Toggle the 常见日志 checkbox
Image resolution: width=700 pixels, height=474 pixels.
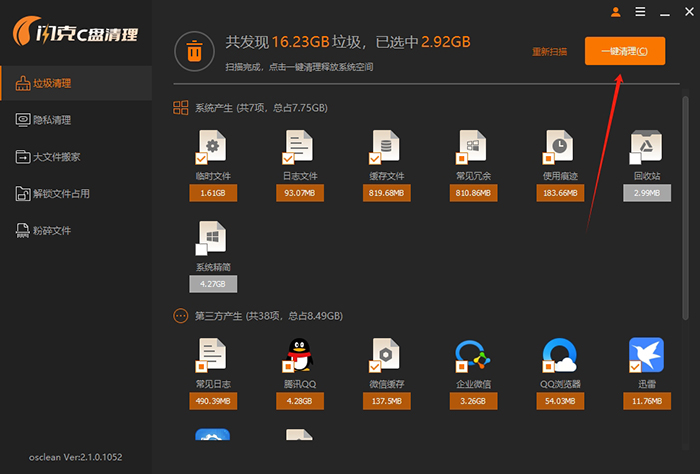coord(201,366)
